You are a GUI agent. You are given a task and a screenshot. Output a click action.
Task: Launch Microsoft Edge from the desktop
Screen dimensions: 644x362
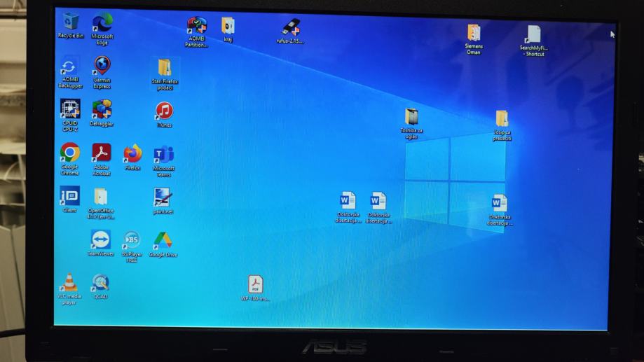[102, 28]
